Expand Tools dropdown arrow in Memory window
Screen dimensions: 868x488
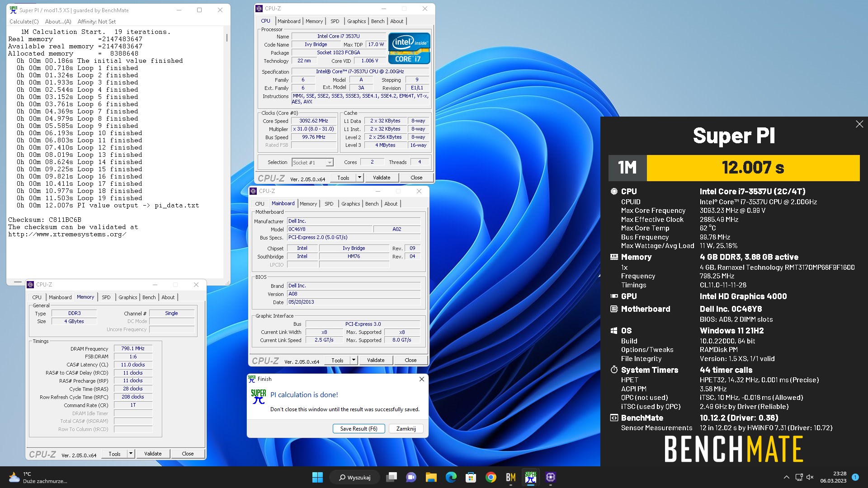131,454
